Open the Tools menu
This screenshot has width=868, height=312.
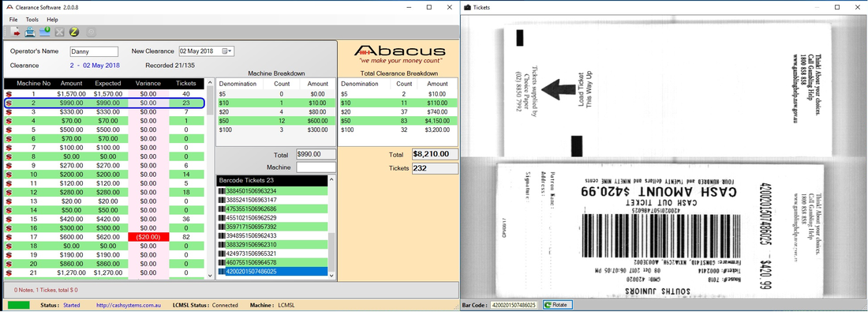tap(32, 20)
